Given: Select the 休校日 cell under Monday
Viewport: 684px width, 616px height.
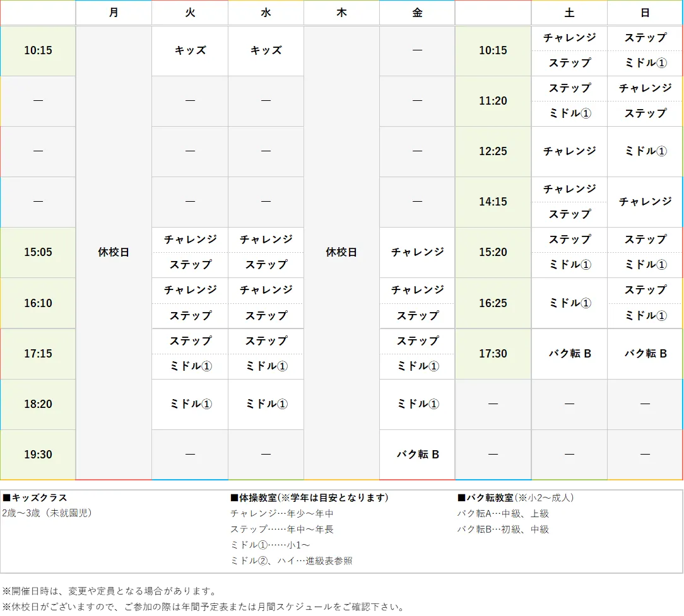Looking at the screenshot, I should (114, 252).
